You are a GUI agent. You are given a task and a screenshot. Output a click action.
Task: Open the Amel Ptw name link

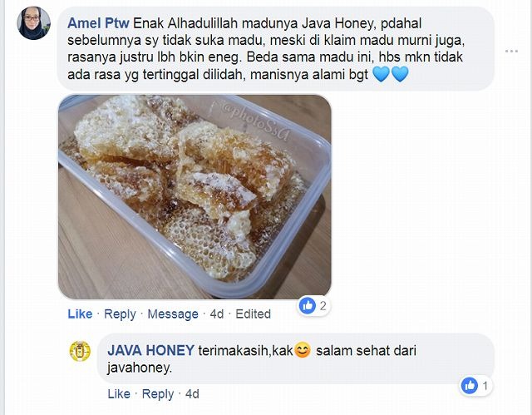[98, 23]
